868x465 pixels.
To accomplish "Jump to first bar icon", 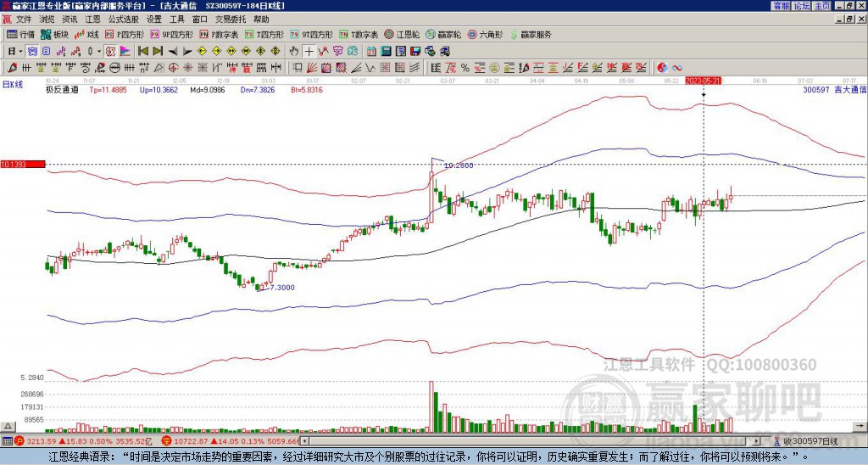I will pos(142,52).
